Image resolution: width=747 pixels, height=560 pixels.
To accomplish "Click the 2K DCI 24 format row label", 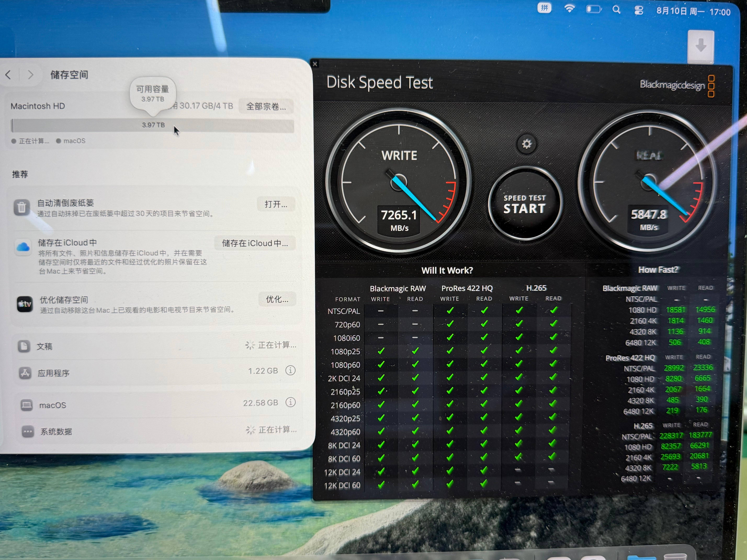I will (344, 378).
